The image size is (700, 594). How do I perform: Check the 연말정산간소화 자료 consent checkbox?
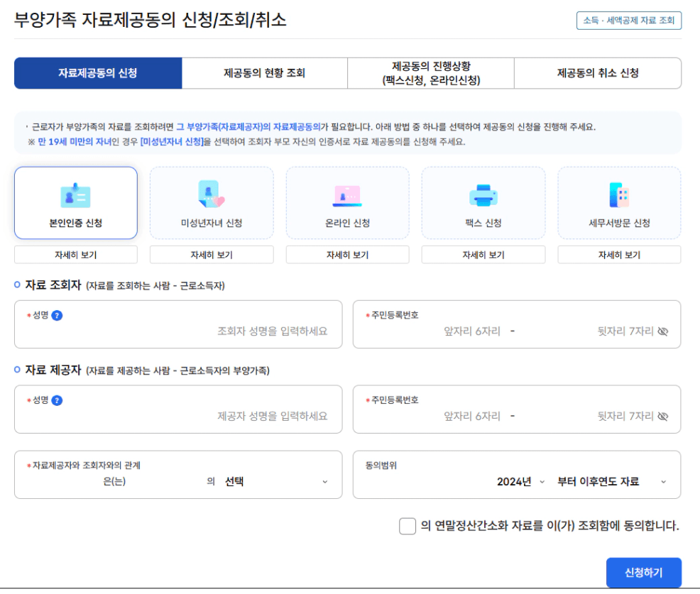pyautogui.click(x=407, y=527)
